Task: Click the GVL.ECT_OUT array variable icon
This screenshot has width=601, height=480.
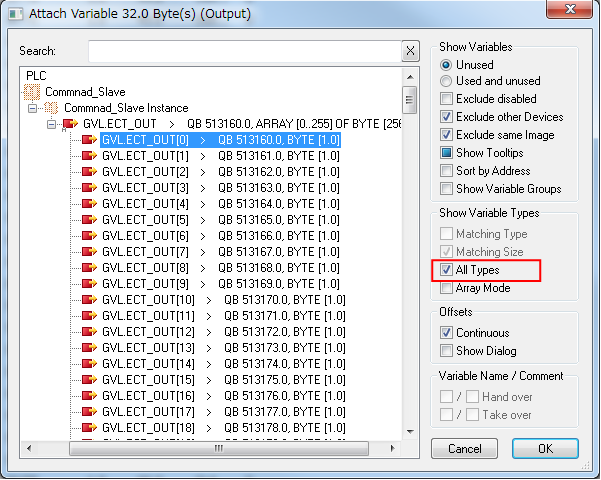Action: pos(69,124)
